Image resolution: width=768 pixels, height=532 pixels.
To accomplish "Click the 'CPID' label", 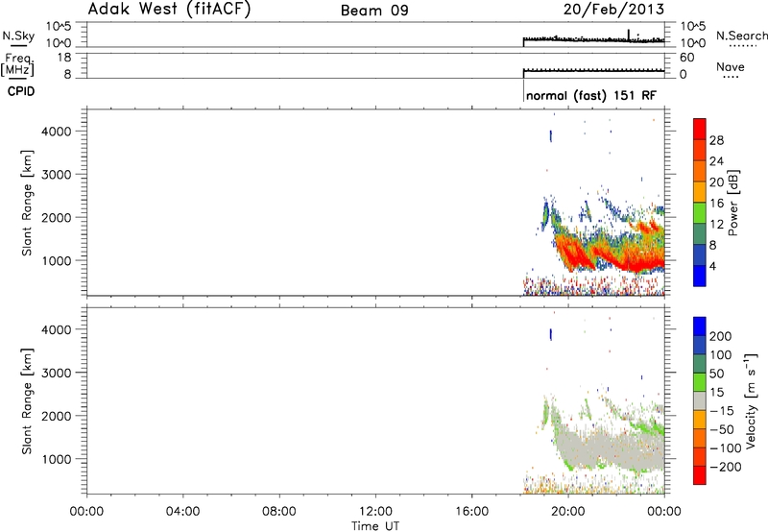I will coord(21,91).
